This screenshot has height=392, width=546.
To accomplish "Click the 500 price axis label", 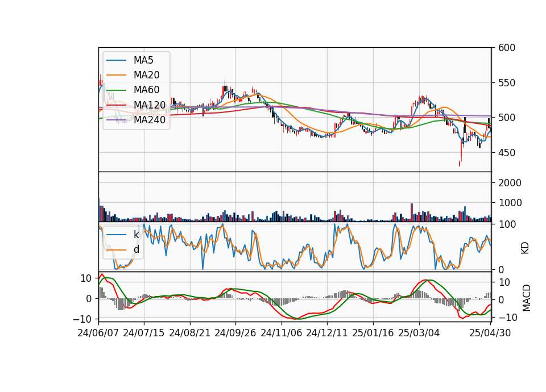I will coord(507,118).
